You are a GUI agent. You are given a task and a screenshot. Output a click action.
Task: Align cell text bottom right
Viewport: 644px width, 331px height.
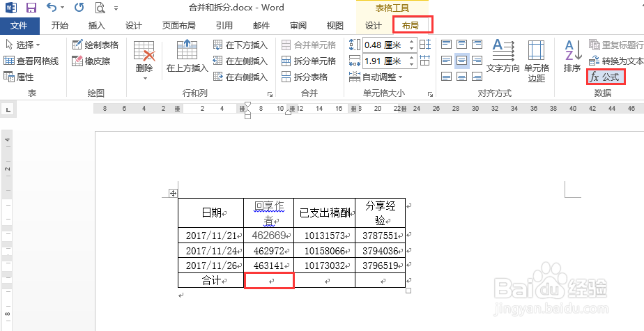[477, 76]
